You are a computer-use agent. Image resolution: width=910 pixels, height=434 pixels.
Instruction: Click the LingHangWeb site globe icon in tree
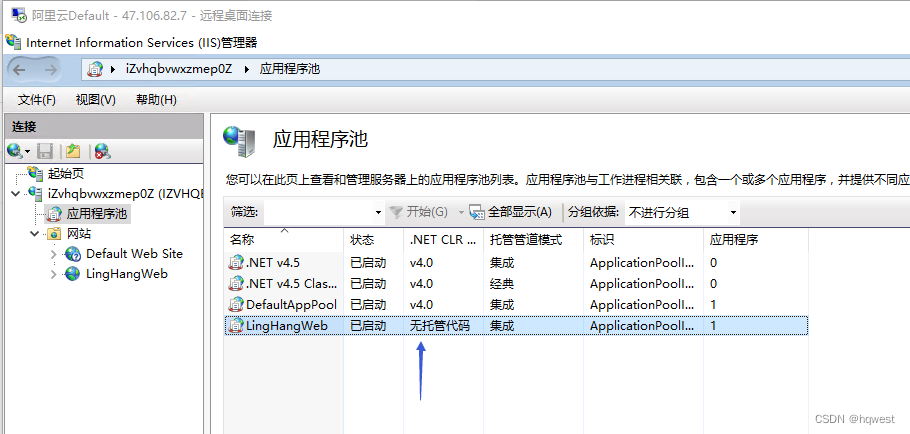pyautogui.click(x=73, y=273)
